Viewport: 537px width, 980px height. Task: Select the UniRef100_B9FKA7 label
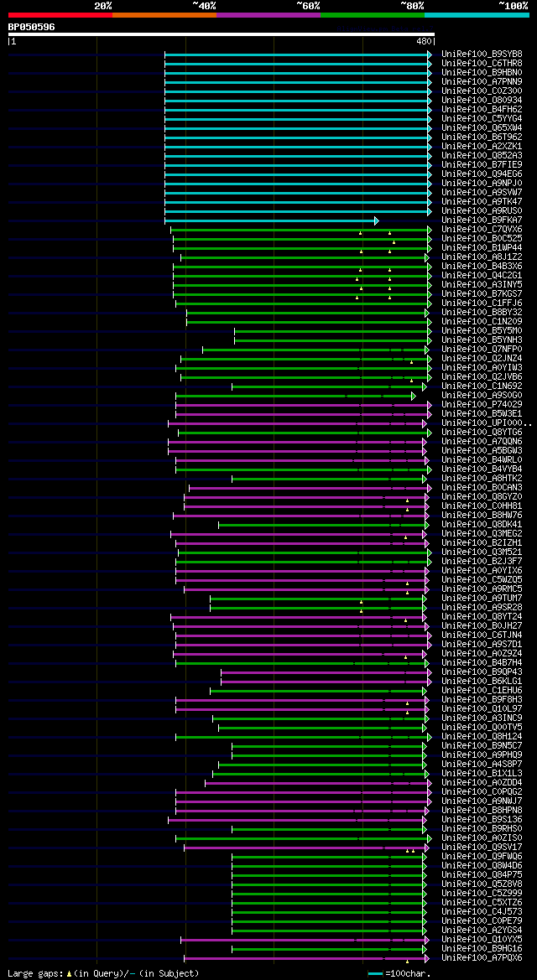coord(482,220)
